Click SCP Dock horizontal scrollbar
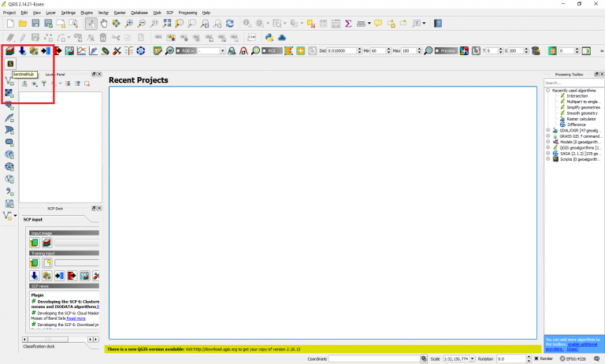 [61, 340]
